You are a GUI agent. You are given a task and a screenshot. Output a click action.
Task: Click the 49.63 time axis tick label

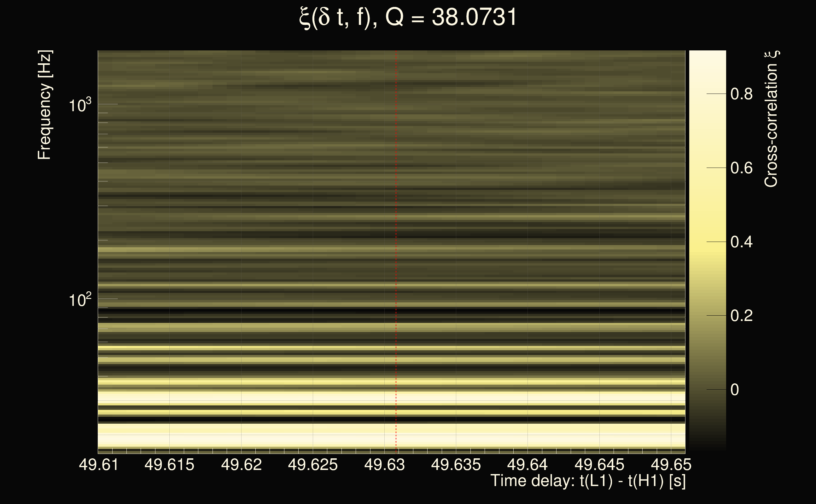[x=384, y=465]
